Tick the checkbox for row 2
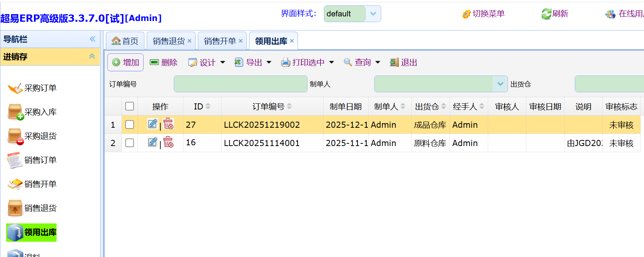Image resolution: width=644 pixels, height=257 pixels. 129,143
